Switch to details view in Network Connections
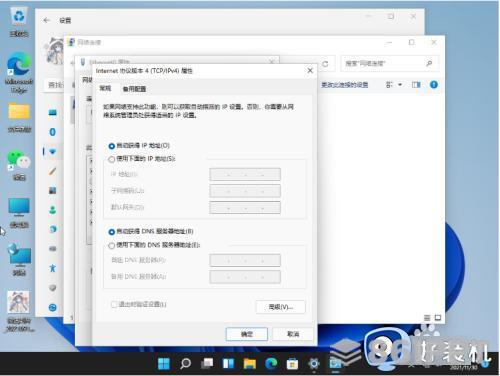Image resolution: width=500 pixels, height=376 pixels. coord(427,318)
